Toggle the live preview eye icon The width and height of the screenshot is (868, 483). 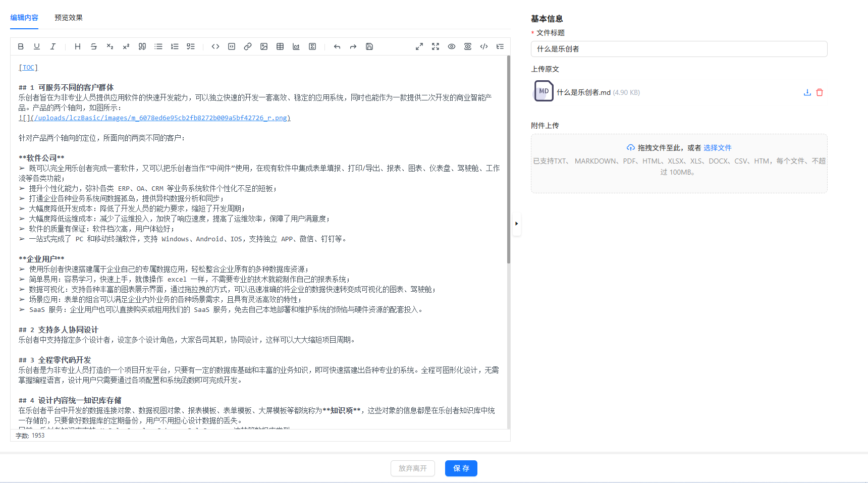point(452,46)
